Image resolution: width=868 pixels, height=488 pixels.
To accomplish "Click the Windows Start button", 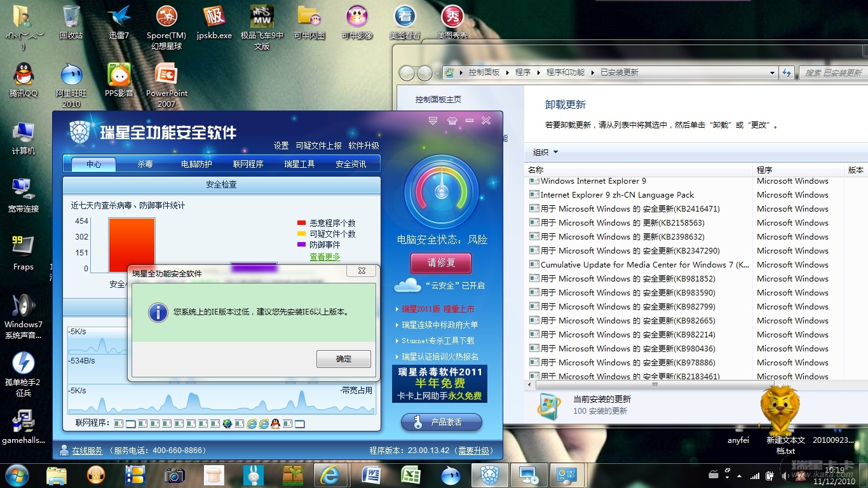I will (17, 475).
